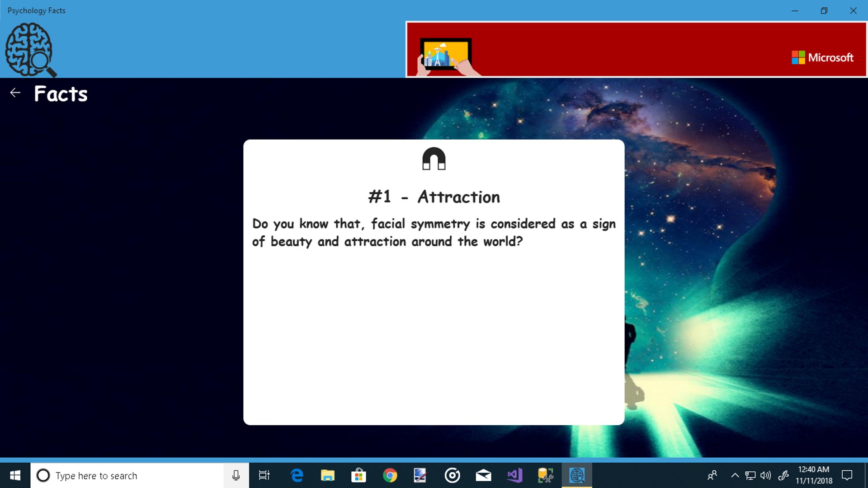Expand the hidden system tray icons

pyautogui.click(x=735, y=475)
